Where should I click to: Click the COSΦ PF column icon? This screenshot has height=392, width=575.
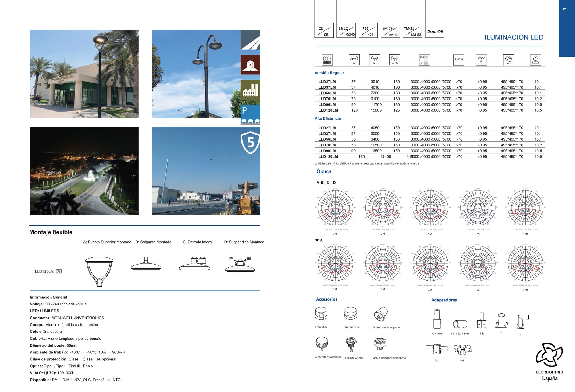[482, 60]
